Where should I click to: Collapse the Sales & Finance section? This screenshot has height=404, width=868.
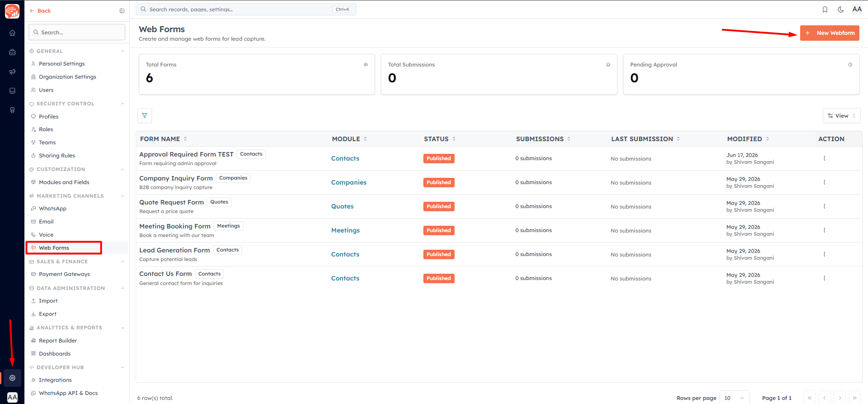tap(123, 261)
